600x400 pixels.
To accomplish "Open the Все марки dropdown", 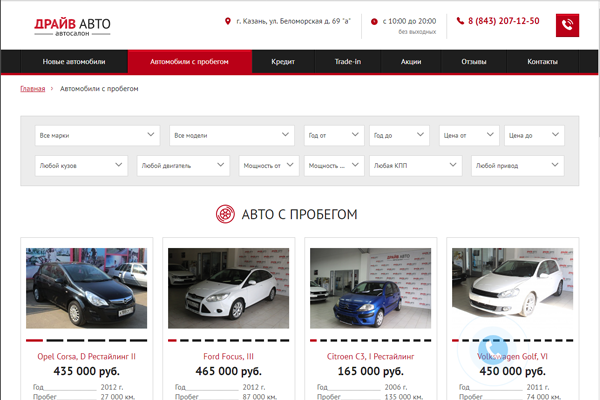I will coord(96,135).
